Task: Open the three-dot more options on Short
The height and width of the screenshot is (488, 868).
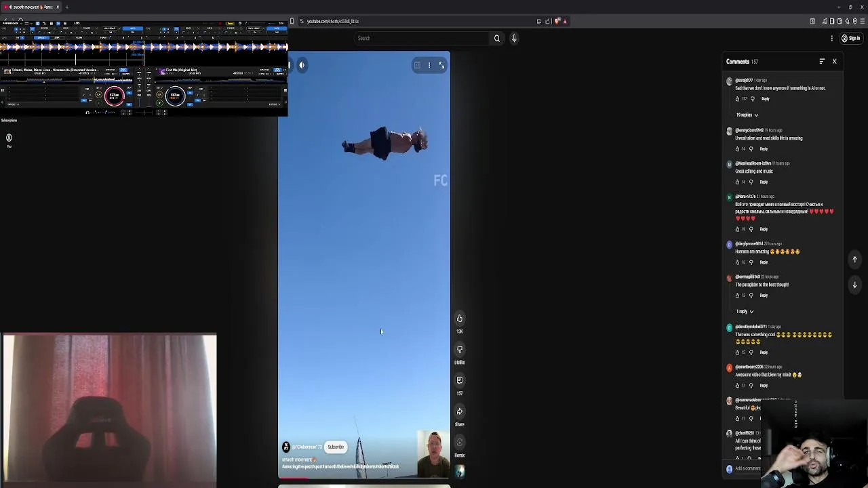Action: pyautogui.click(x=429, y=65)
